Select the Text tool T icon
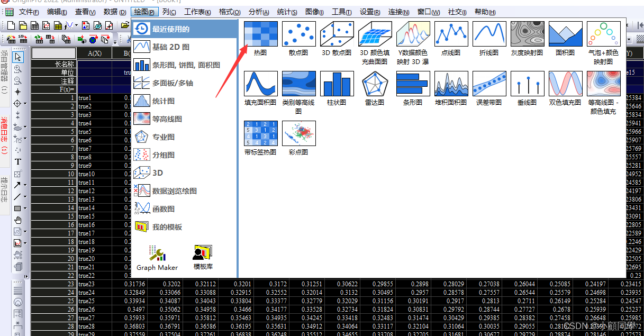This screenshot has height=336, width=644. (x=18, y=161)
